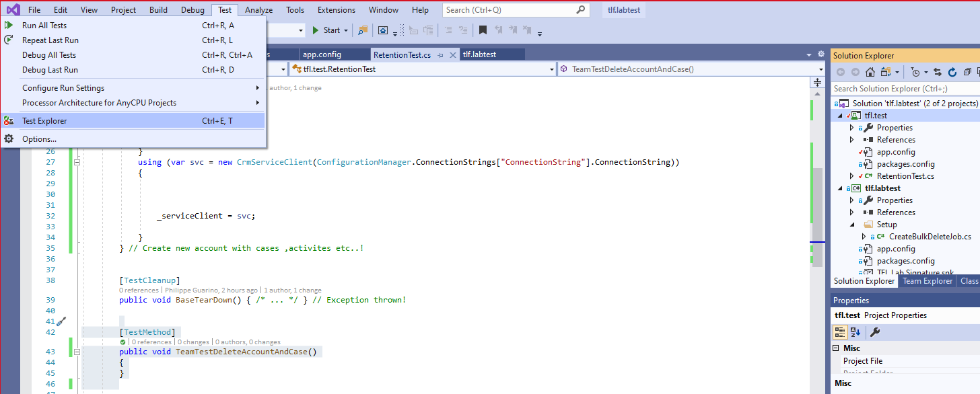Click the Property Pages wrench icon
This screenshot has height=394, width=980.
875,332
